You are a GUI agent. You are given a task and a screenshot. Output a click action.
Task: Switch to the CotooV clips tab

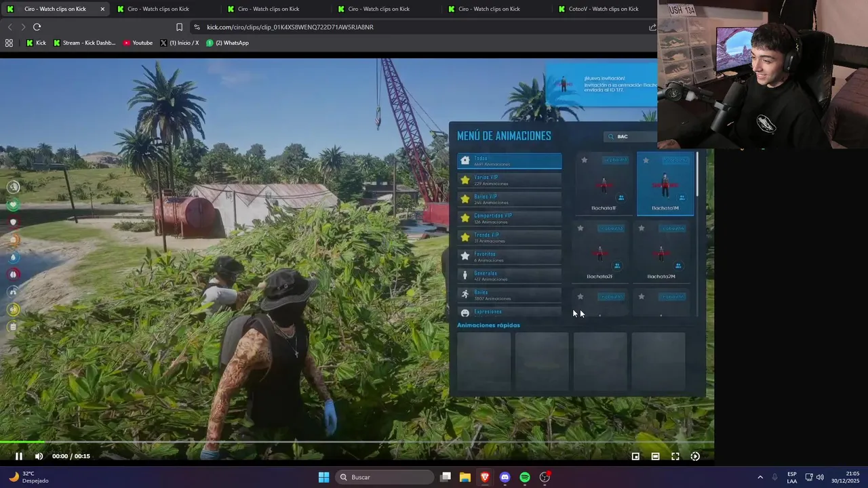[x=603, y=9]
